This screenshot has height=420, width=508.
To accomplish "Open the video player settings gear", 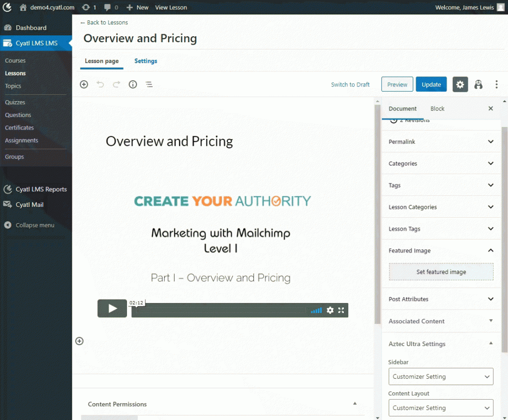I will click(330, 310).
